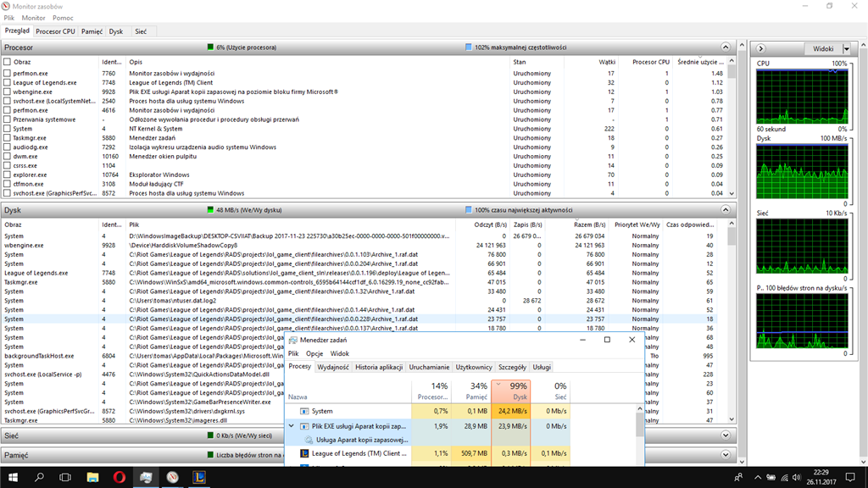The image size is (868, 488).
Task: Open the volume speaker tray icon
Action: [x=797, y=477]
